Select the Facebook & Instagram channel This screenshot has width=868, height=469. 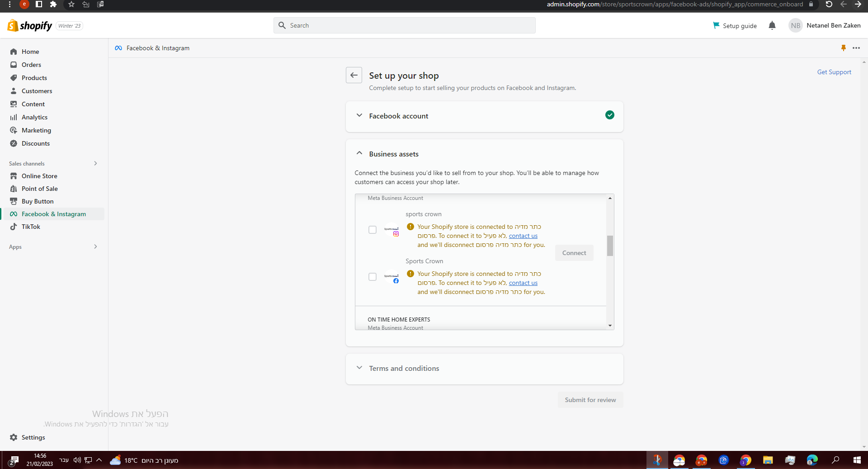coord(54,214)
